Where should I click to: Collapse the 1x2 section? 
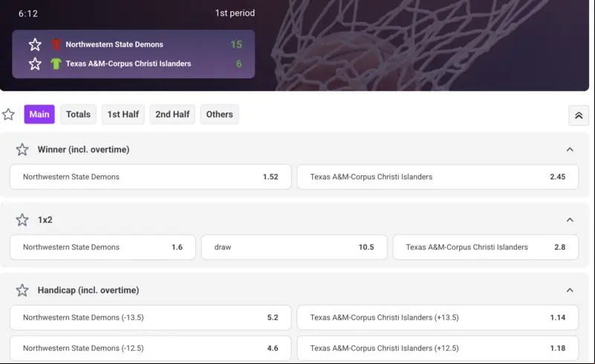coord(570,220)
